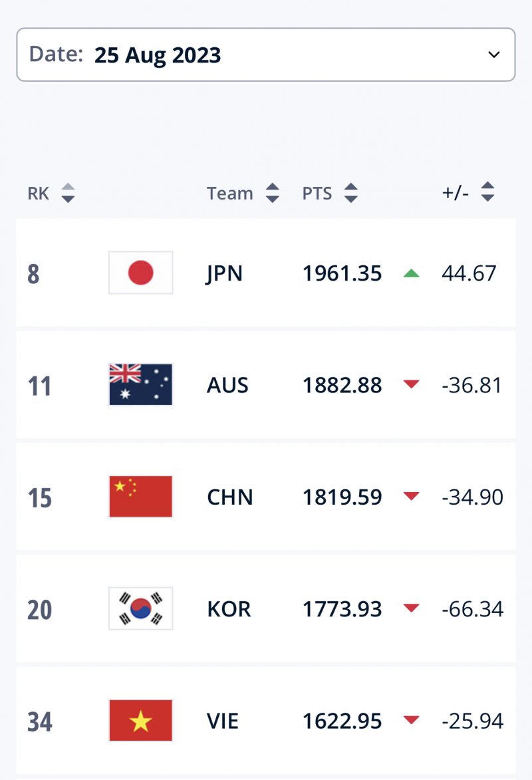Click the green up arrow for JPN
The width and height of the screenshot is (532, 780).
click(x=412, y=273)
